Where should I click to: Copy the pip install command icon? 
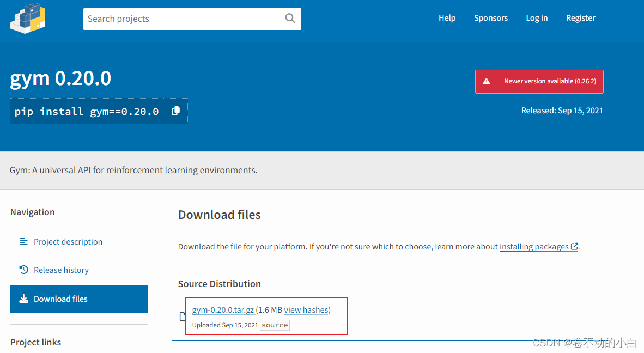click(x=176, y=111)
